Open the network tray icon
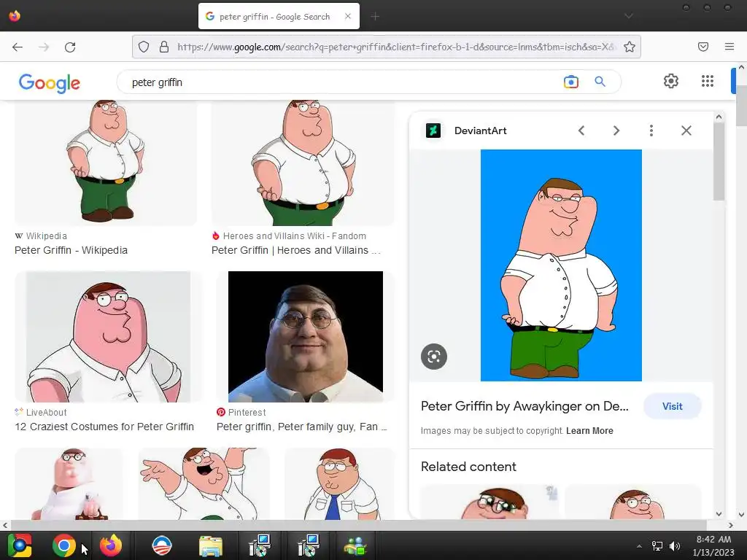This screenshot has width=747, height=560. [657, 545]
